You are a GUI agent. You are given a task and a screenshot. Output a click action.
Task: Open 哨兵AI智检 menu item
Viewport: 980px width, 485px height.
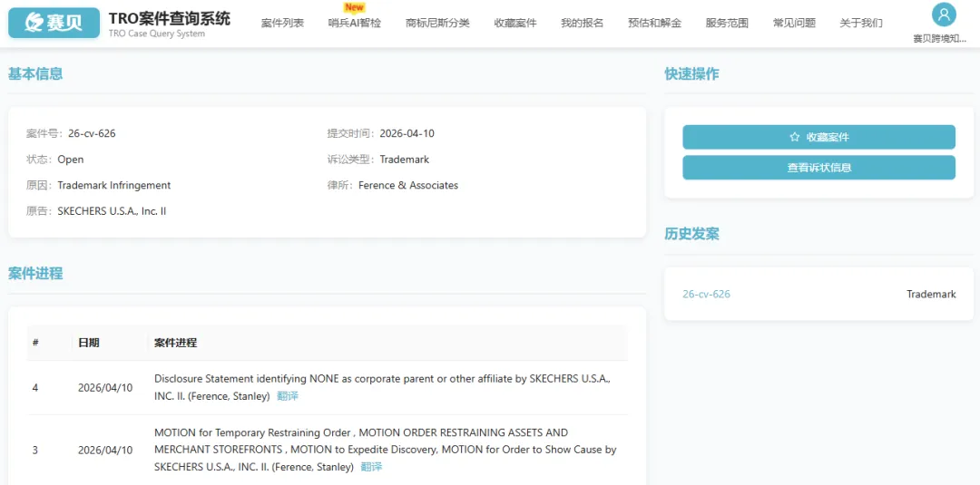click(355, 23)
